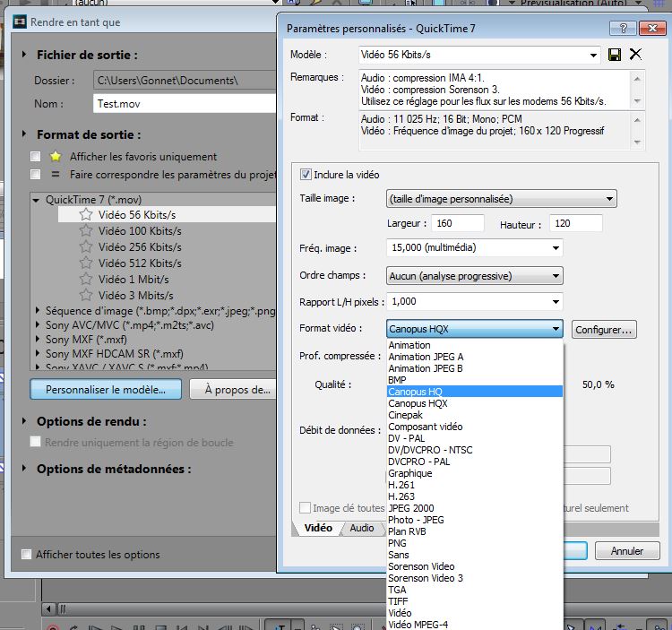
Task: Choose Canopus HQ in the codec list
Action: coord(474,392)
